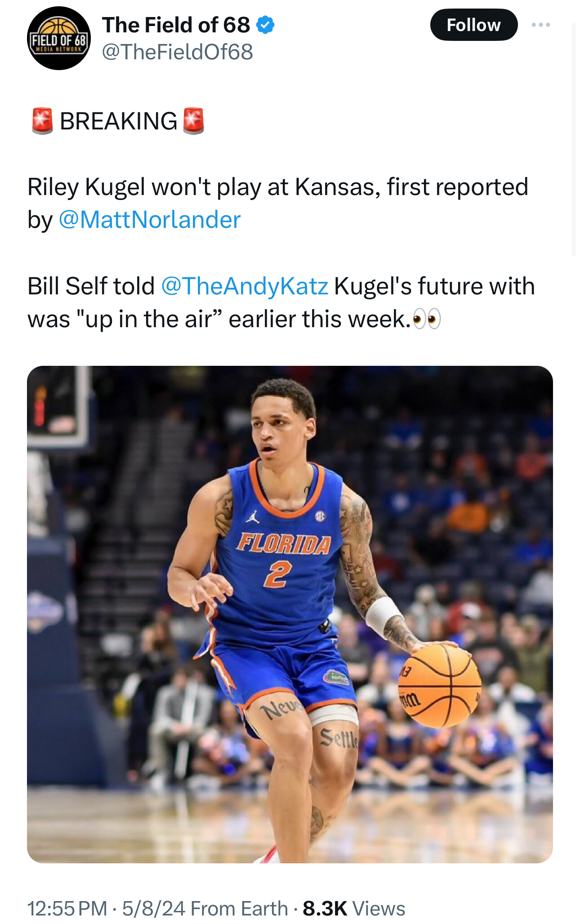This screenshot has height=924, width=580.
Task: Click the 5/8/24 post date
Action: pyautogui.click(x=153, y=908)
